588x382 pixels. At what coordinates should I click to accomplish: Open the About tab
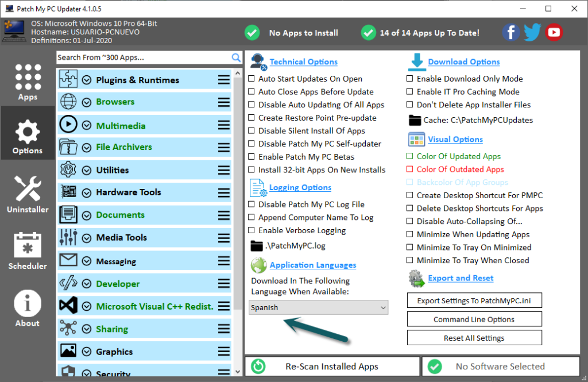tap(28, 308)
